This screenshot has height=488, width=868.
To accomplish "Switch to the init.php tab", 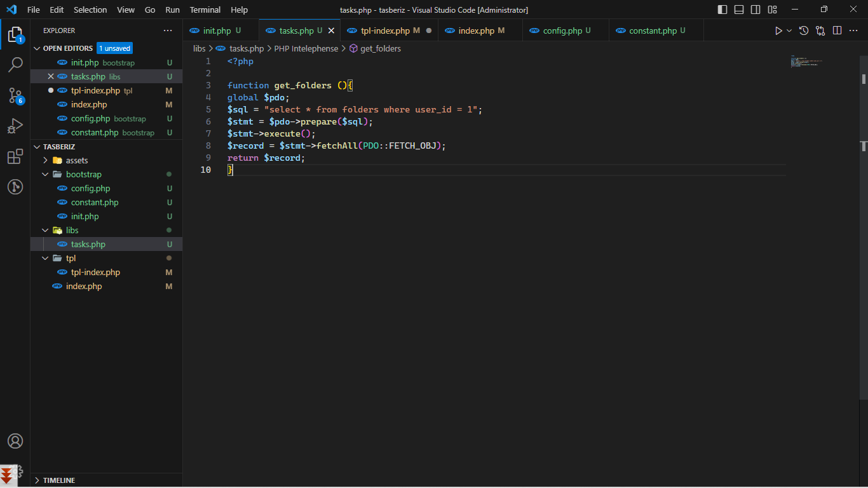I will coord(220,30).
